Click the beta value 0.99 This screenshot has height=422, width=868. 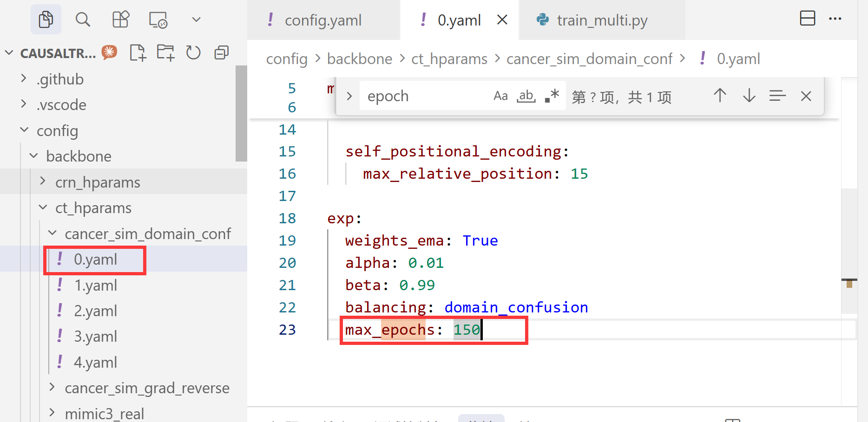click(417, 285)
